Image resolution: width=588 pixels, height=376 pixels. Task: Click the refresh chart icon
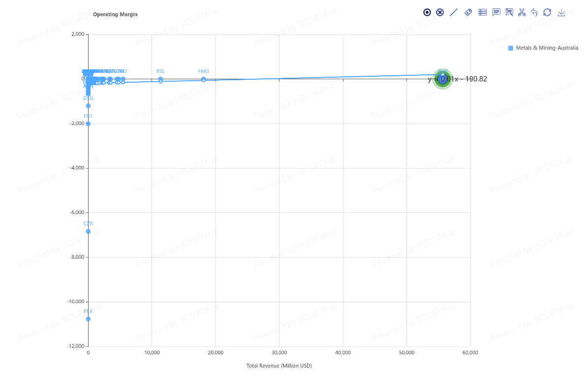[x=547, y=12]
